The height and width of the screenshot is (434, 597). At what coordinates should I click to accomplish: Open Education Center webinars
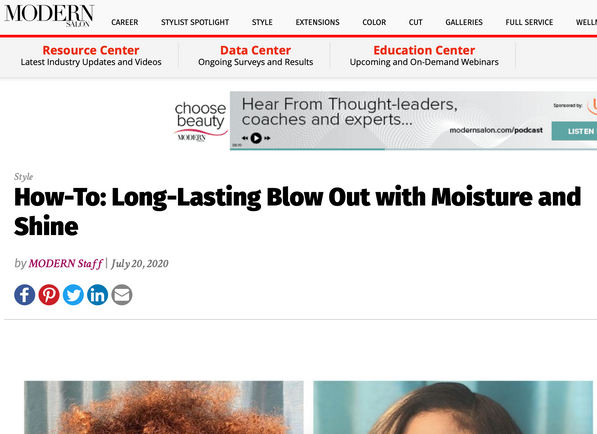pos(424,56)
